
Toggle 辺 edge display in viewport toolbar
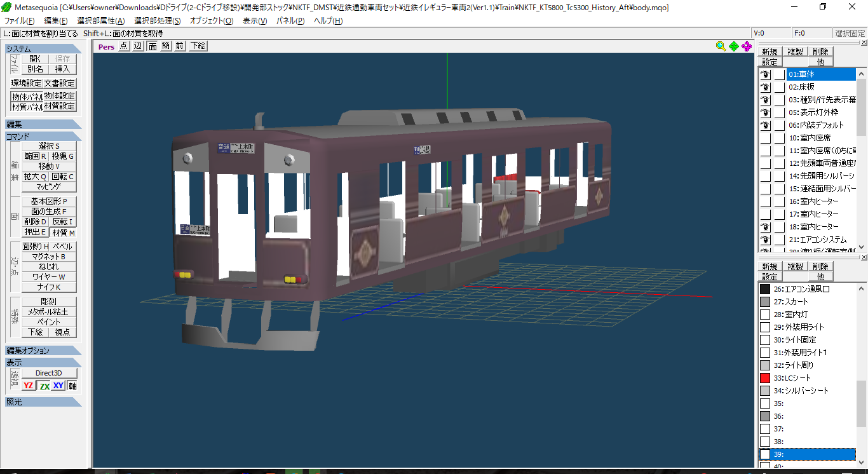click(x=138, y=46)
